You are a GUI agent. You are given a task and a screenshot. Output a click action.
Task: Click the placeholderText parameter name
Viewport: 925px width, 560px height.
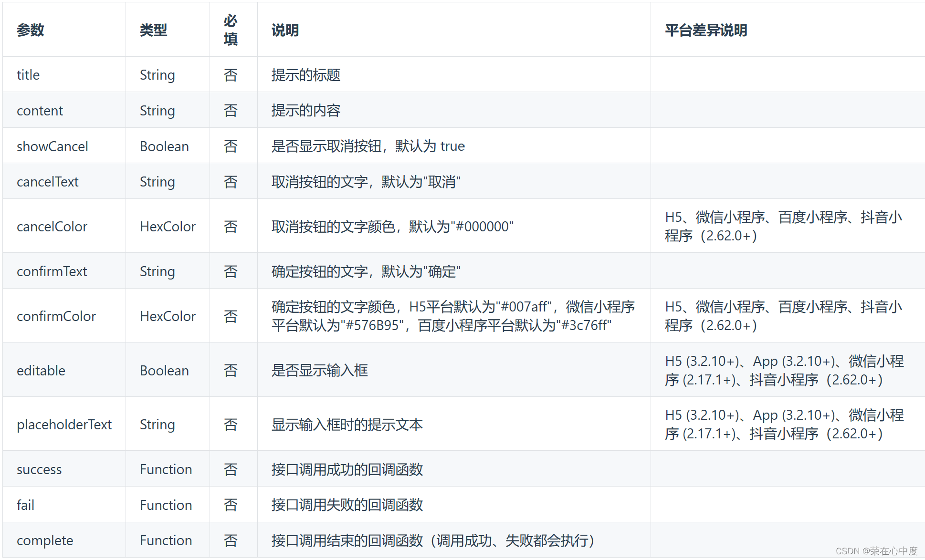[64, 424]
